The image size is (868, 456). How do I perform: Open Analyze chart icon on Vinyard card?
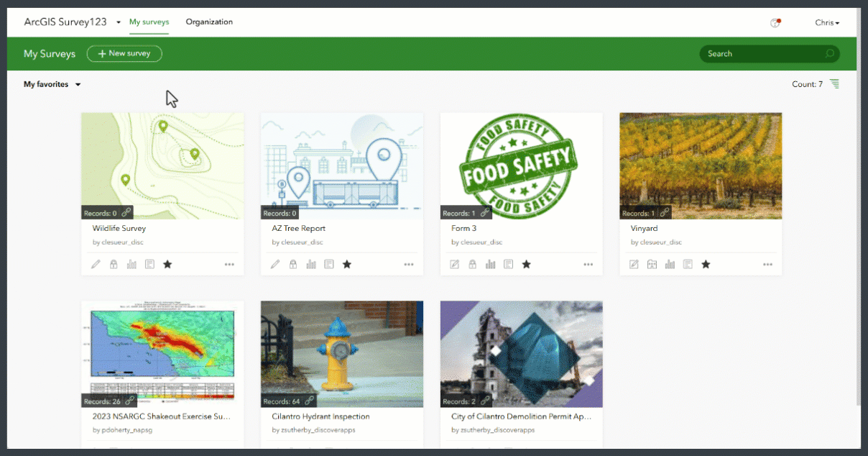[x=670, y=265]
